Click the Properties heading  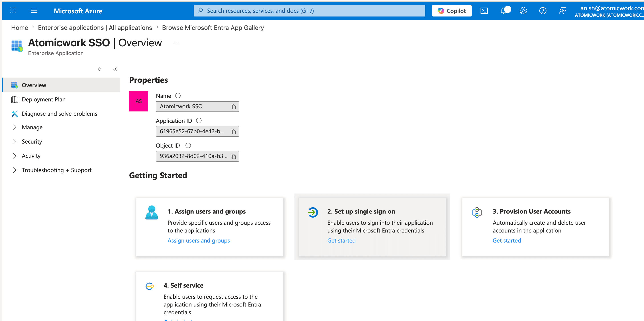[149, 80]
